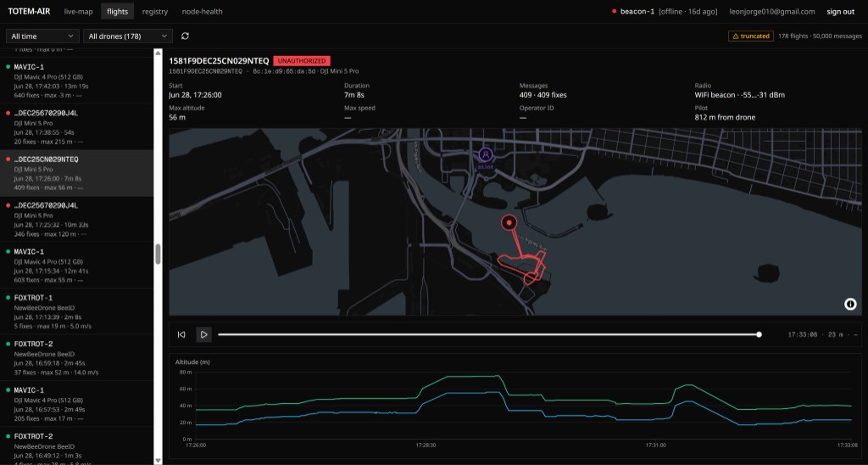Image resolution: width=868 pixels, height=465 pixels.
Task: Skip playback to the start
Action: pyautogui.click(x=181, y=335)
